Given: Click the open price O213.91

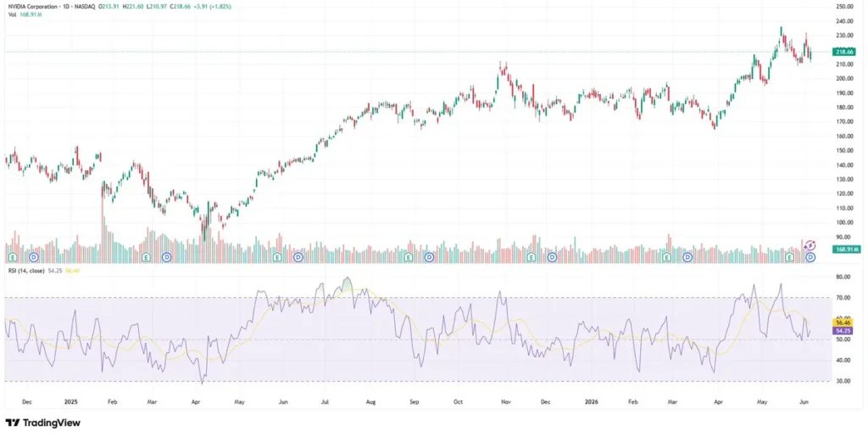Looking at the screenshot, I should (x=108, y=7).
